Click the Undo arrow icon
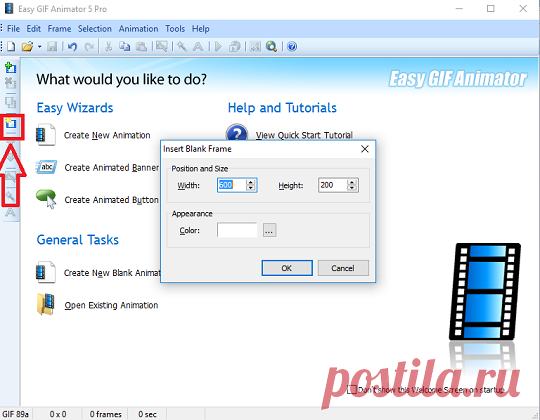The height and width of the screenshot is (420, 540). pos(72,46)
